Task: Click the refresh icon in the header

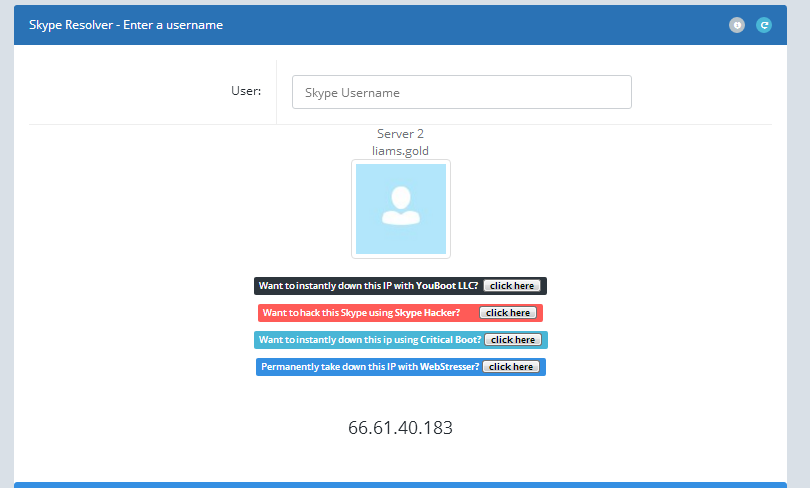Action: (x=764, y=25)
